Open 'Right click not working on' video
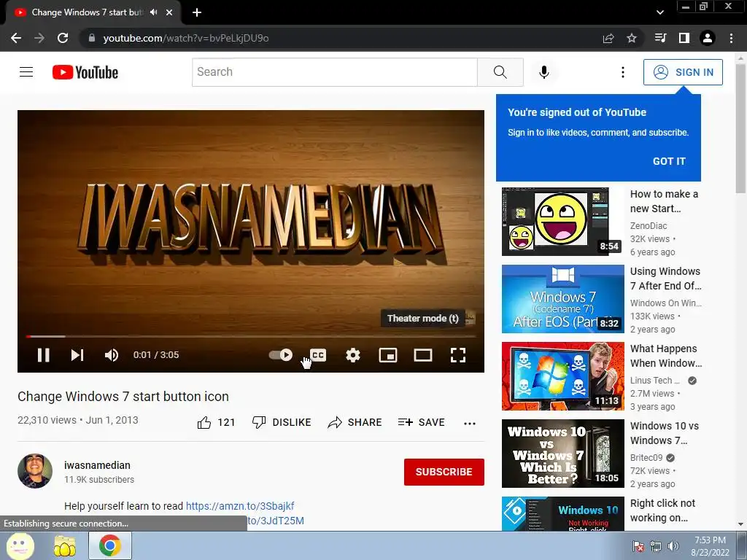 [662, 510]
